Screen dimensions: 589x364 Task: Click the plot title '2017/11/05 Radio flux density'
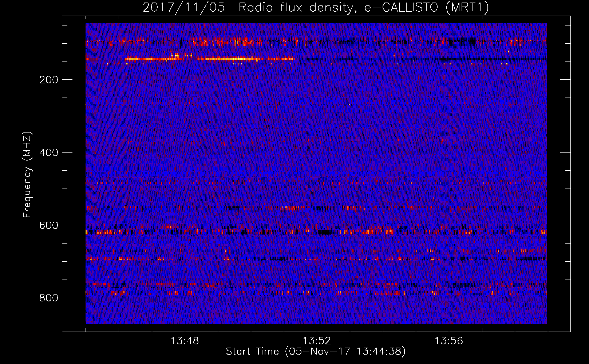tap(315, 7)
